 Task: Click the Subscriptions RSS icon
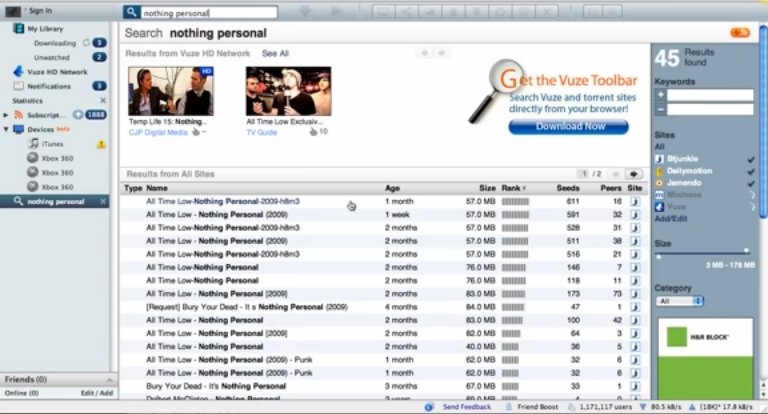click(x=19, y=115)
